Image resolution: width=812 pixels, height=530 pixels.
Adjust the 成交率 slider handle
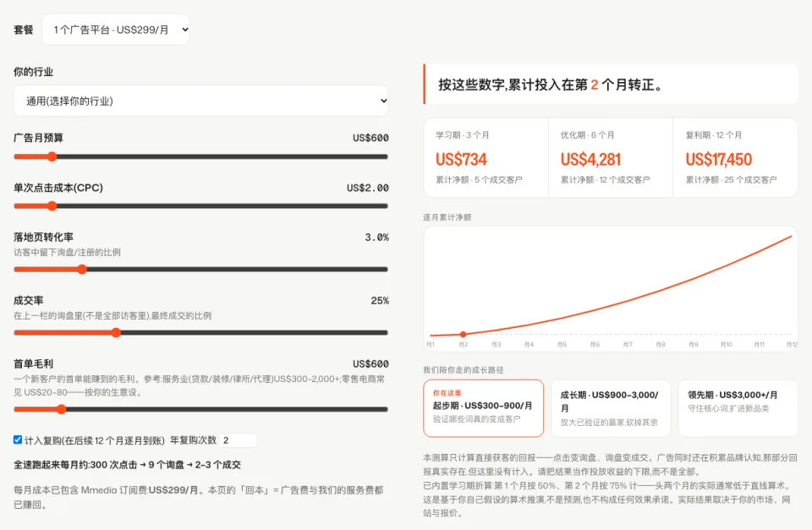[x=116, y=333]
